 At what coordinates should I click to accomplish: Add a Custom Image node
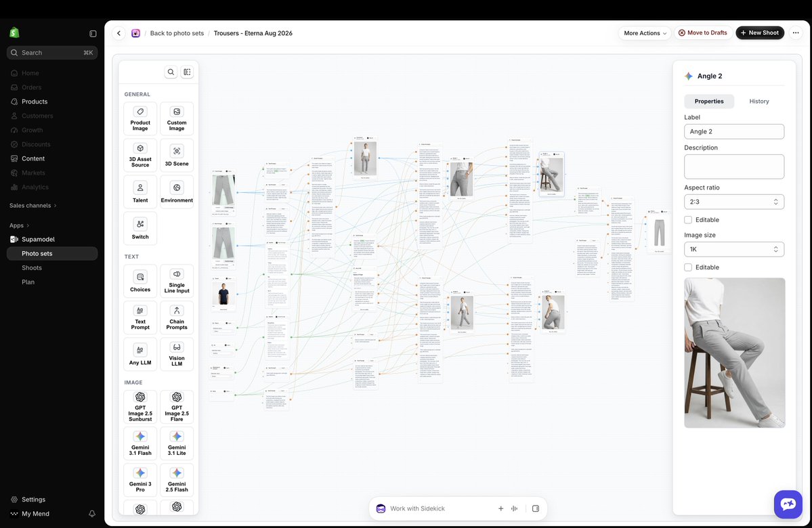[177, 119]
